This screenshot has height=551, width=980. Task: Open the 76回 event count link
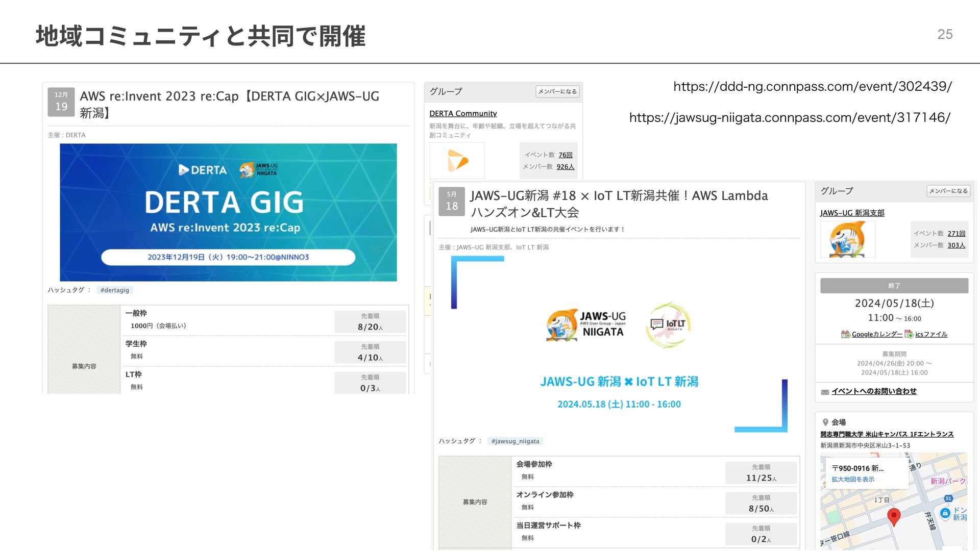pyautogui.click(x=566, y=155)
